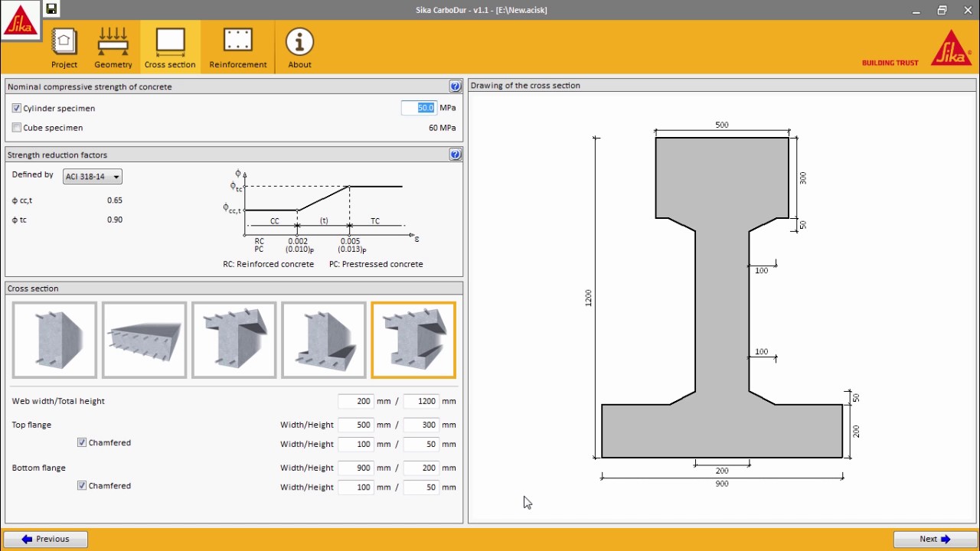The height and width of the screenshot is (551, 980).
Task: Open help for nominal compressive strength
Action: (x=456, y=86)
